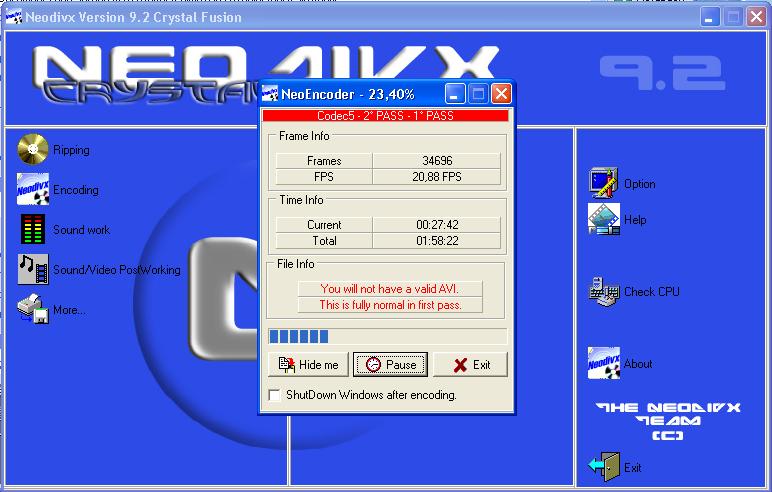Open Ripping via the gold disc icon
Viewport: 772px width, 492px height.
(x=33, y=149)
